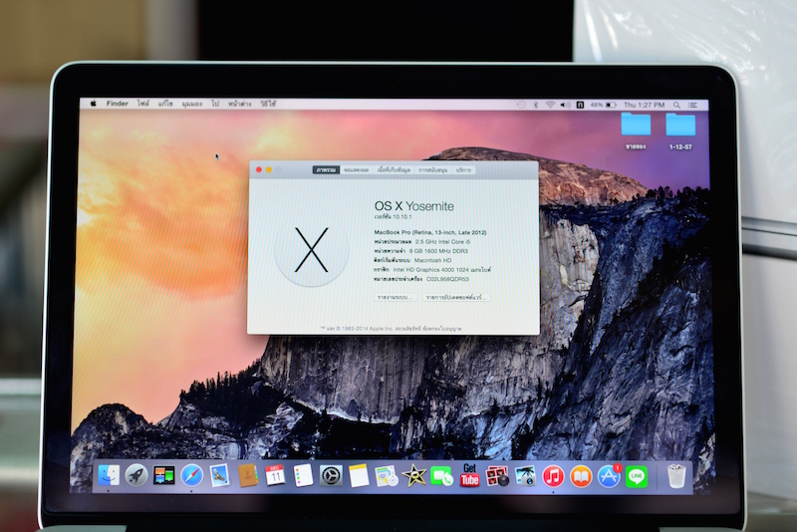
Task: Click the large X logo circle
Action: [311, 249]
